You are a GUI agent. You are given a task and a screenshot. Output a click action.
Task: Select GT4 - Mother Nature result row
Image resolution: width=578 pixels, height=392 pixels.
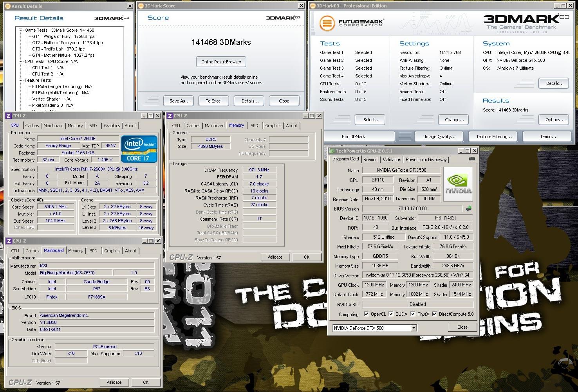(x=63, y=55)
